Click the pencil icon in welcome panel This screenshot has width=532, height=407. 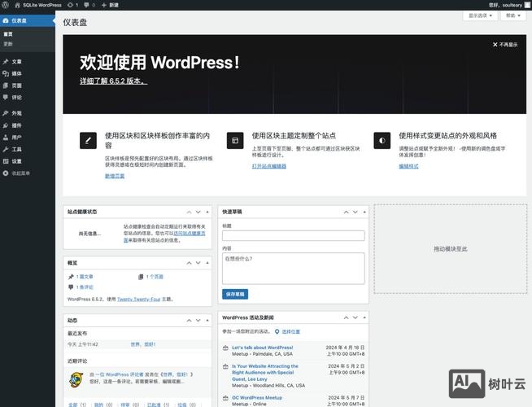pyautogui.click(x=88, y=141)
